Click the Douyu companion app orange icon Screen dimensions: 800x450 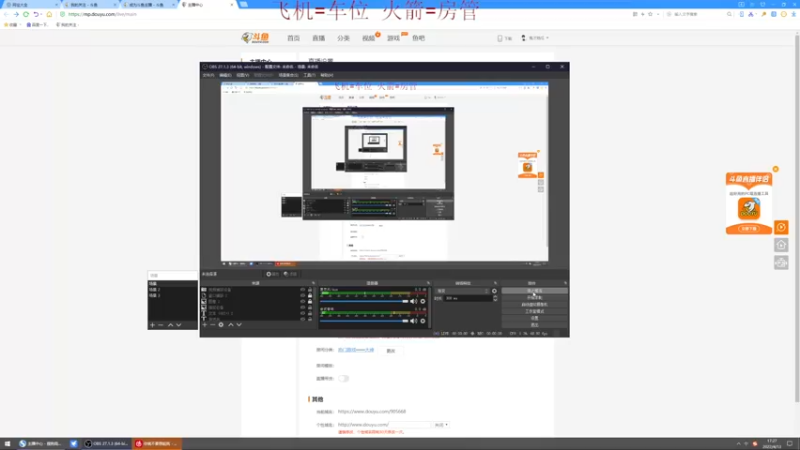tap(749, 208)
